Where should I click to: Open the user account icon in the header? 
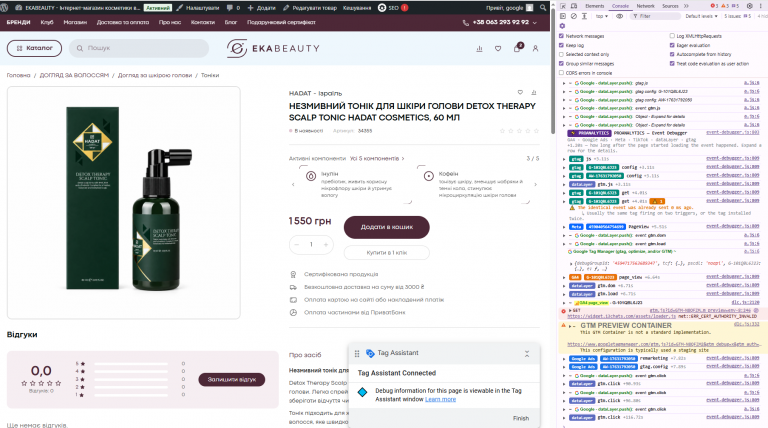(535, 48)
